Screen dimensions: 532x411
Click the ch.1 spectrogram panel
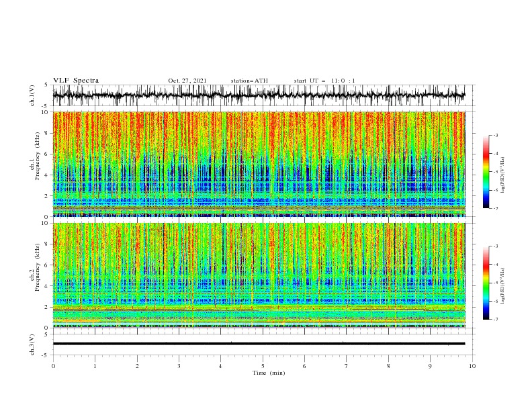(x=259, y=164)
